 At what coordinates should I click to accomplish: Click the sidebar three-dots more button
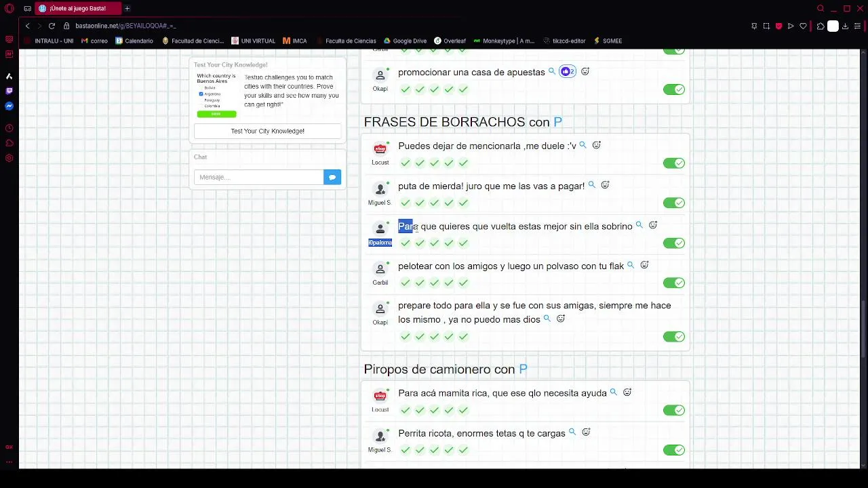coord(9,461)
